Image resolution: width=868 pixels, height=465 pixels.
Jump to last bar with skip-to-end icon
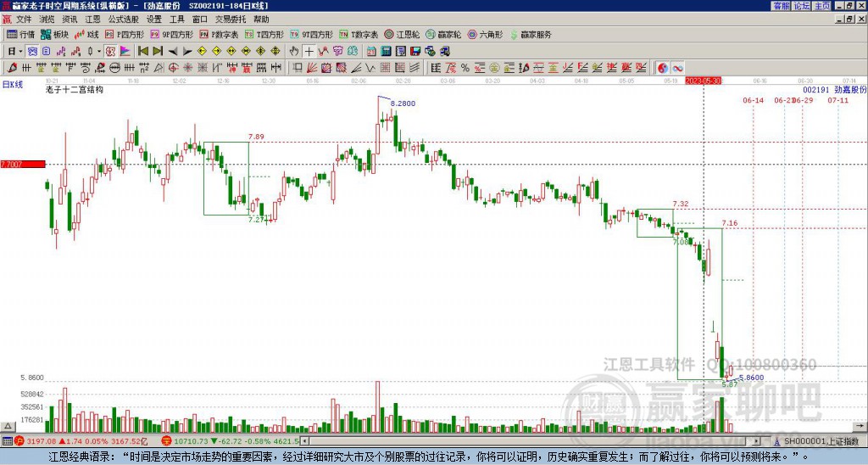[158, 52]
